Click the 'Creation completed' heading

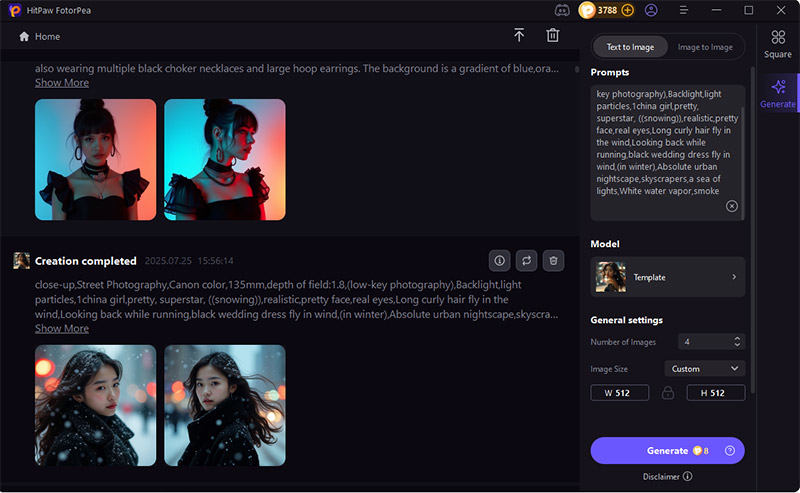[x=86, y=261]
